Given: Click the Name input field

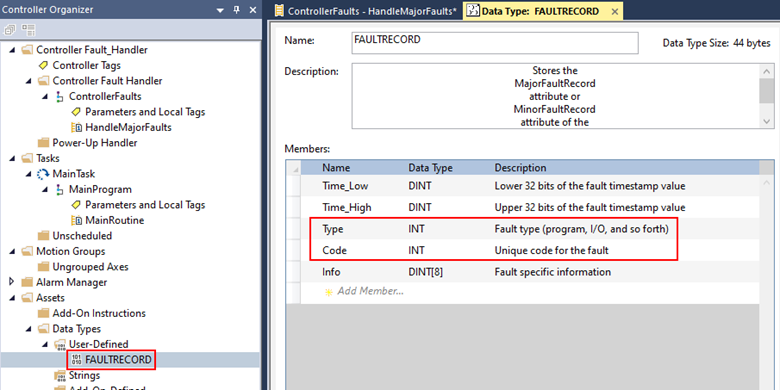Looking at the screenshot, I should coord(494,43).
